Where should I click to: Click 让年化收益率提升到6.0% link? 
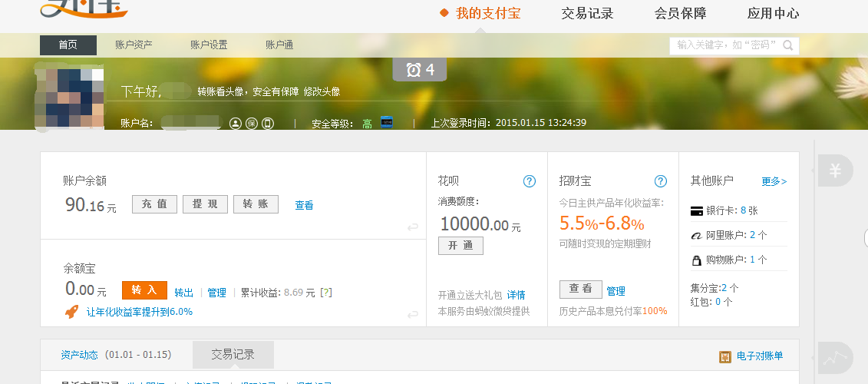(x=140, y=312)
